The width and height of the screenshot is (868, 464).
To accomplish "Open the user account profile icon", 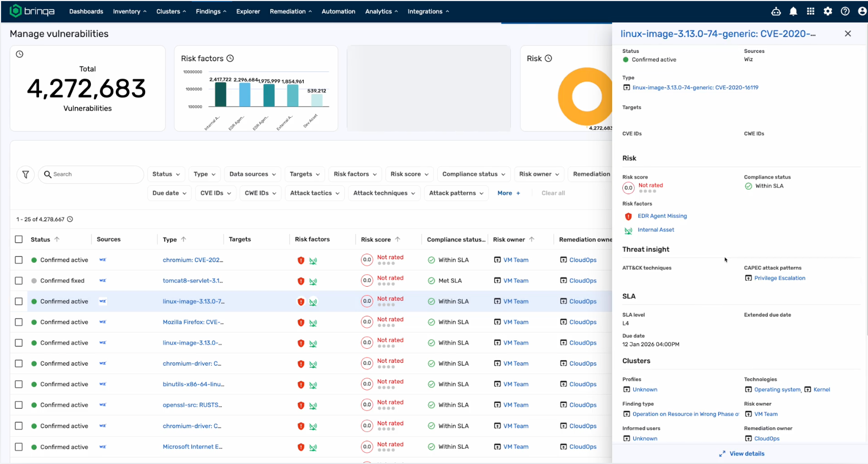I will pyautogui.click(x=862, y=11).
